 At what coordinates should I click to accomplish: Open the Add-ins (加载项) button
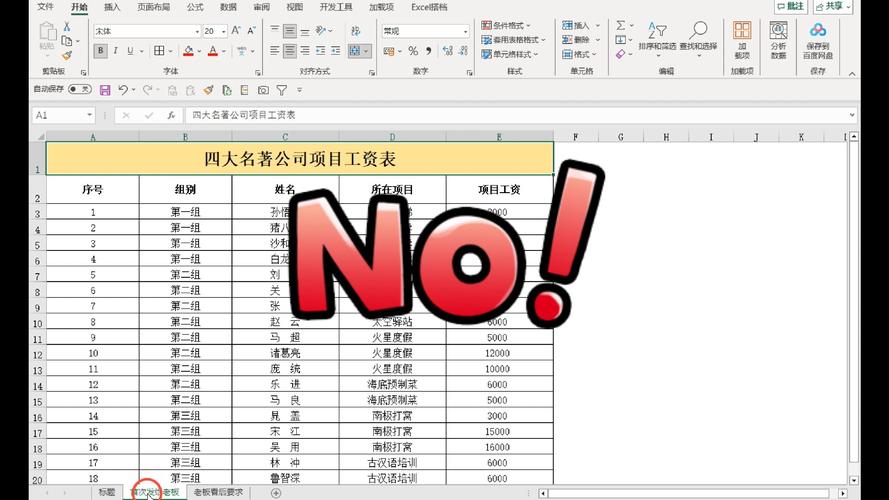pyautogui.click(x=742, y=40)
